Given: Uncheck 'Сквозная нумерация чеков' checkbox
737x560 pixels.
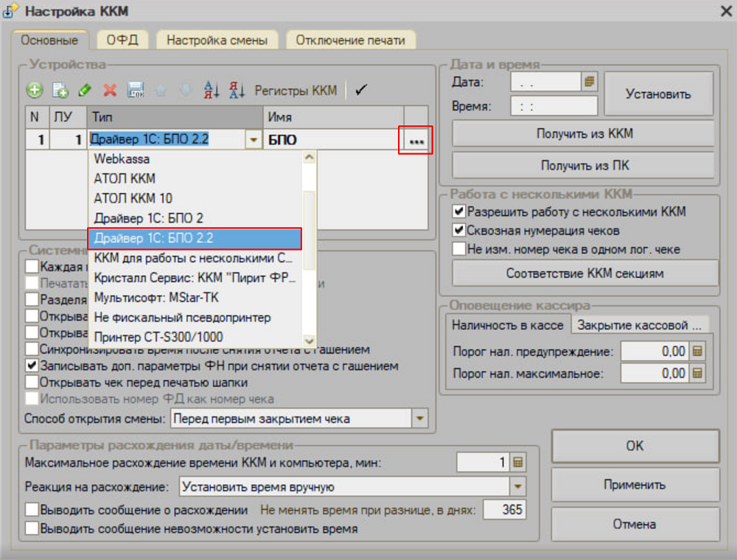Looking at the screenshot, I should tap(458, 231).
